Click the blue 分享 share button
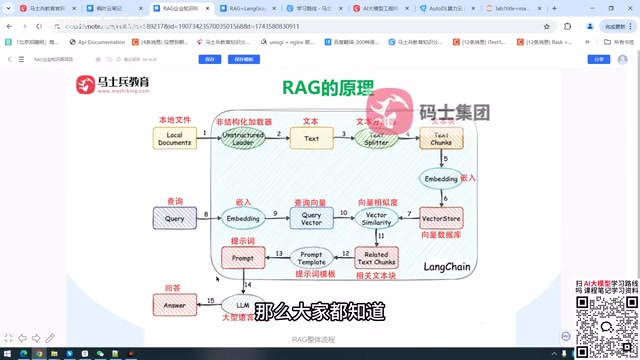 (599, 59)
